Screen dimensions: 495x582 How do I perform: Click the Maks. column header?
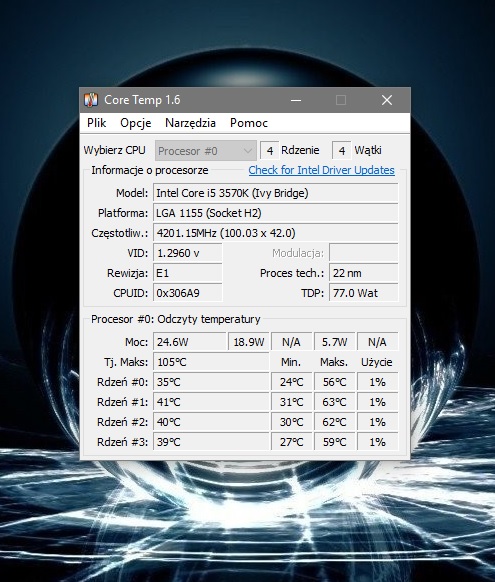point(334,362)
